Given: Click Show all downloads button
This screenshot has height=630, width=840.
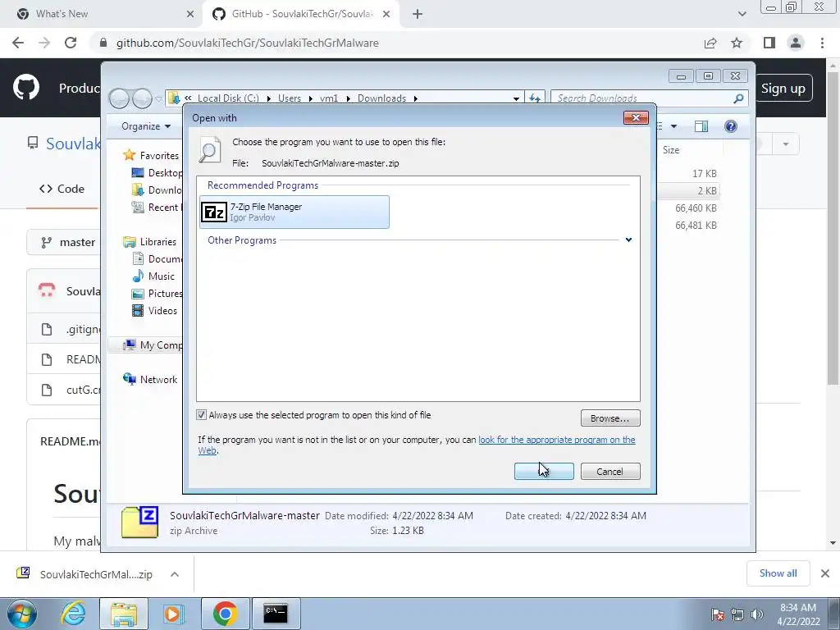Looking at the screenshot, I should pyautogui.click(x=778, y=573).
